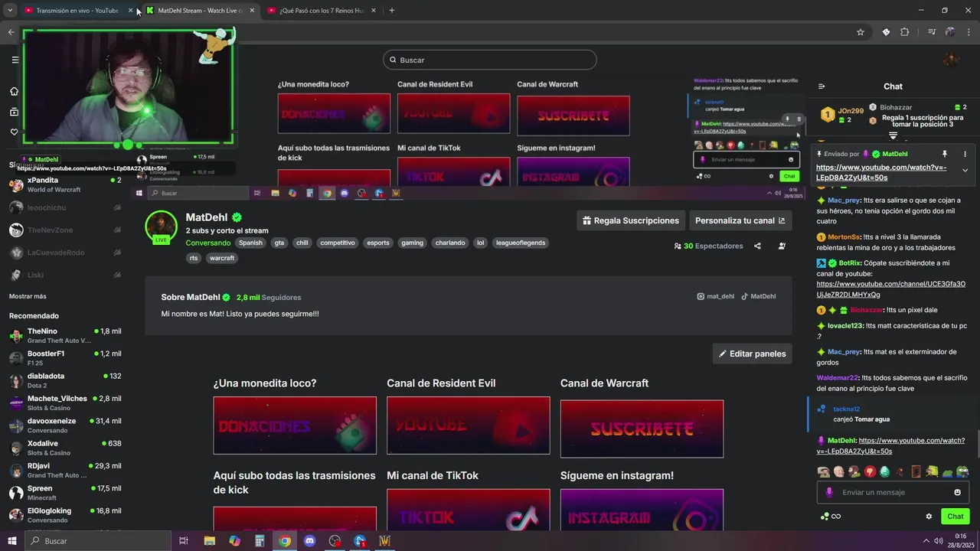Open Xodalive in Recomendado list
This screenshot has height=551, width=980.
point(65,448)
